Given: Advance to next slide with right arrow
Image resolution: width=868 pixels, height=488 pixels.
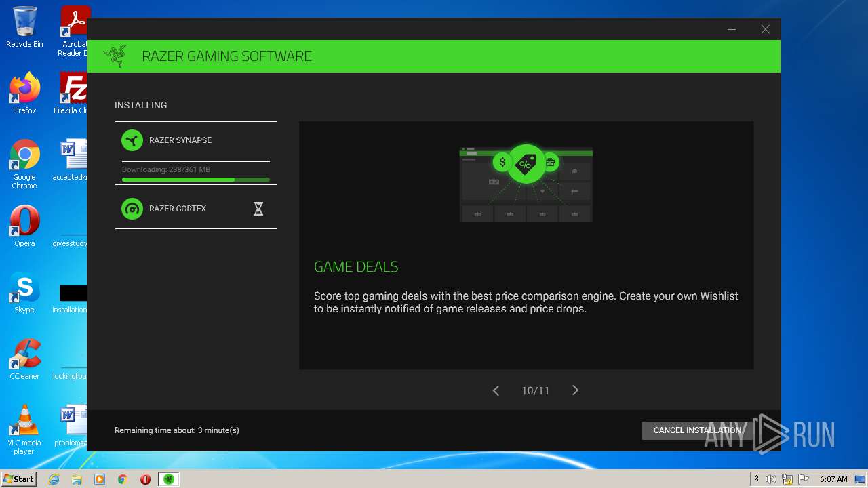Looking at the screenshot, I should (x=575, y=390).
